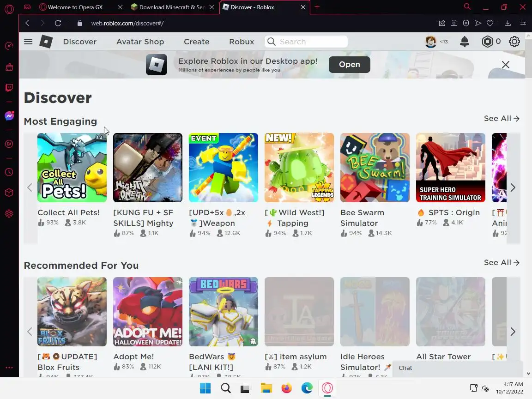Open Firefox from the taskbar
The image size is (532, 399).
pyautogui.click(x=287, y=388)
